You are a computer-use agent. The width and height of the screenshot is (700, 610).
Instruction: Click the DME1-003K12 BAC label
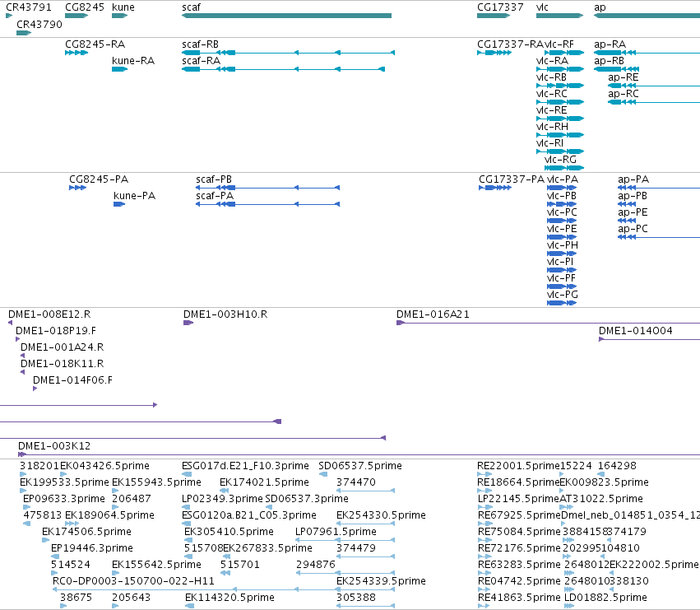(x=54, y=445)
